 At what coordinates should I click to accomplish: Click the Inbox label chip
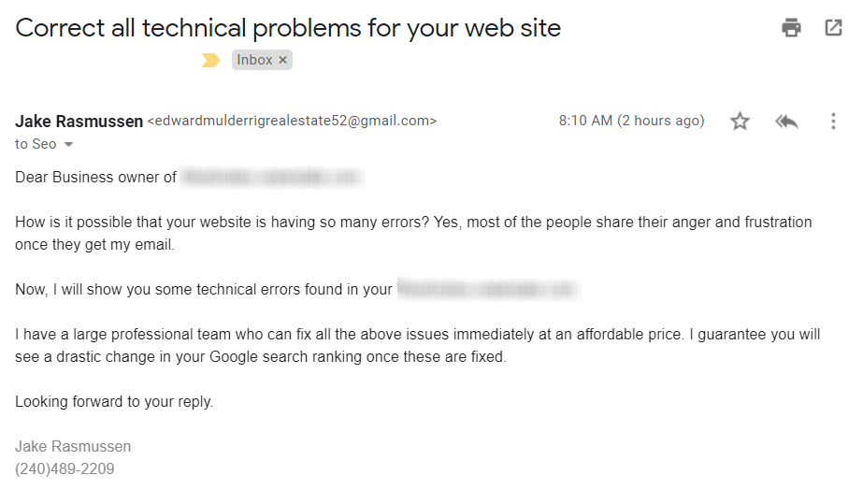254,60
